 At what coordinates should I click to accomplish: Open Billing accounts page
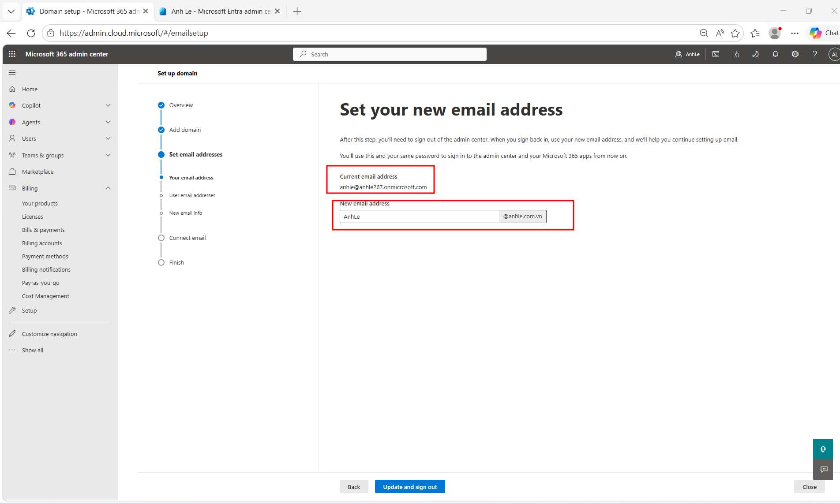tap(42, 243)
